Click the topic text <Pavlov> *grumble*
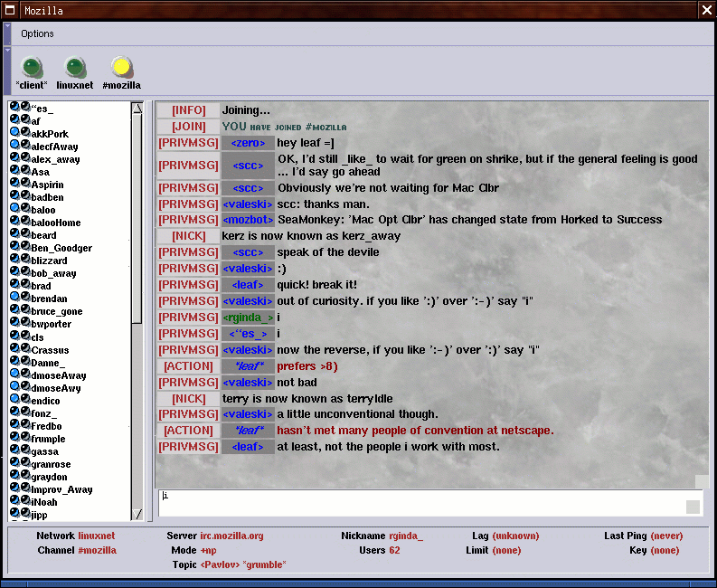The image size is (717, 588). [243, 565]
